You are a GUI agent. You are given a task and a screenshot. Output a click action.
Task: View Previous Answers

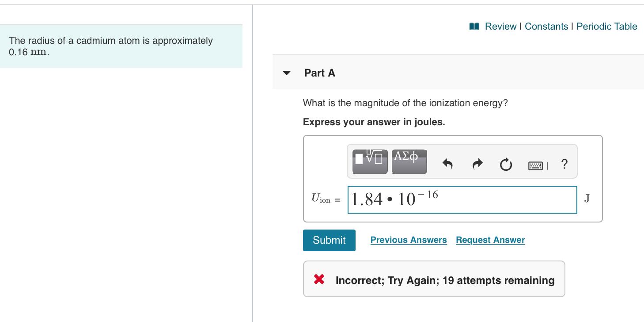coord(409,240)
